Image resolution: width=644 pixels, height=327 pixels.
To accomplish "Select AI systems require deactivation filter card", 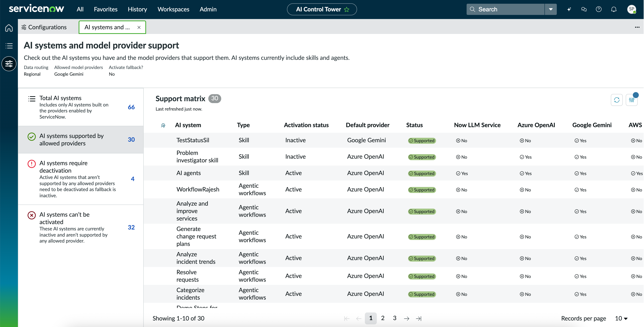I will point(81,179).
